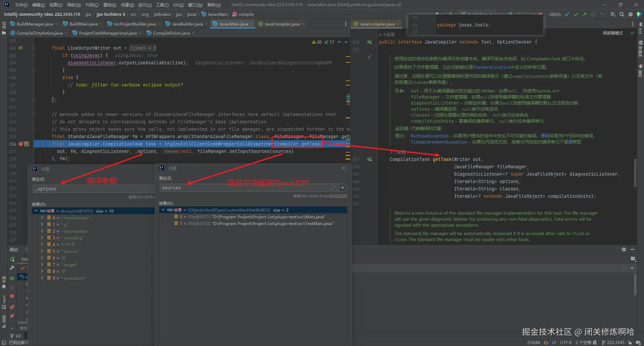Collapse the ArrayList result root node
This screenshot has width=644, height=346.
36,211
